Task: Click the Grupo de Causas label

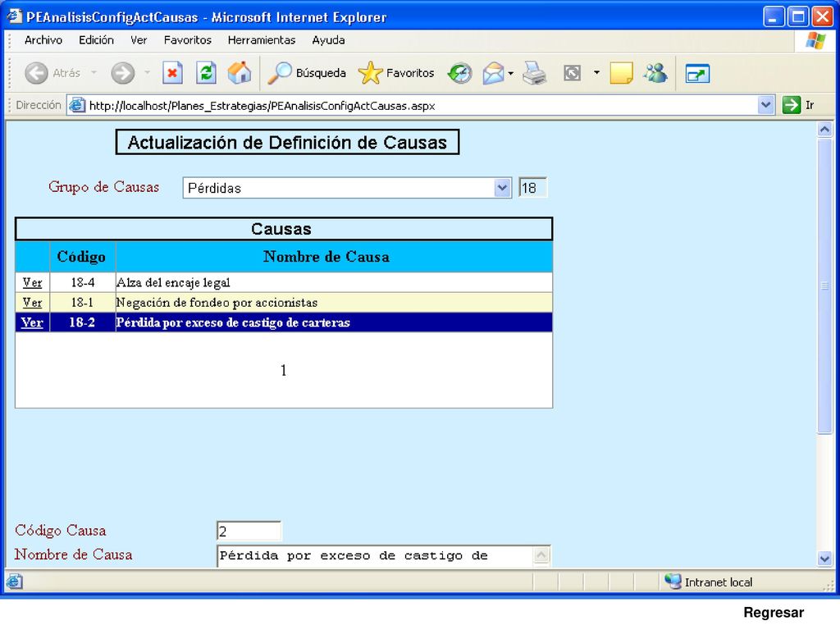Action: coord(104,187)
